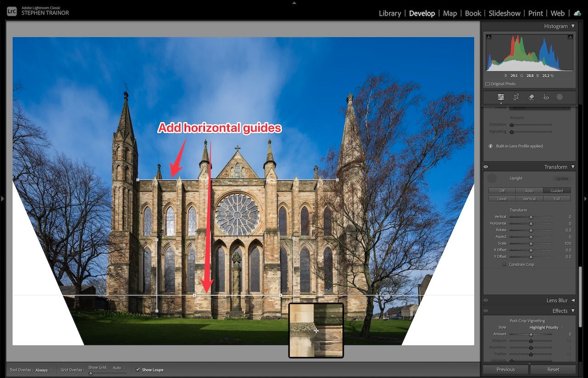Screen dimensions: 588x378
Task: Toggle the histogram highlight clipping indicator
Action: 570,37
